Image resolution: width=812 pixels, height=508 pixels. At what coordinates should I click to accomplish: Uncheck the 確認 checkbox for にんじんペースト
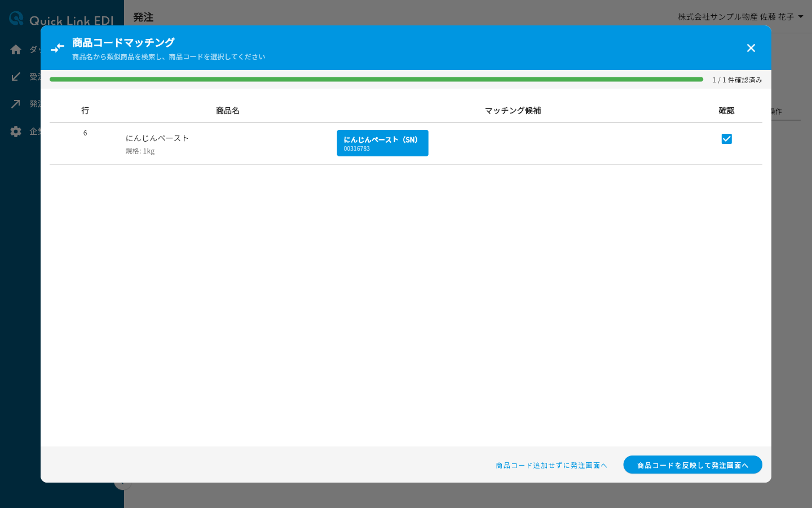tap(726, 139)
